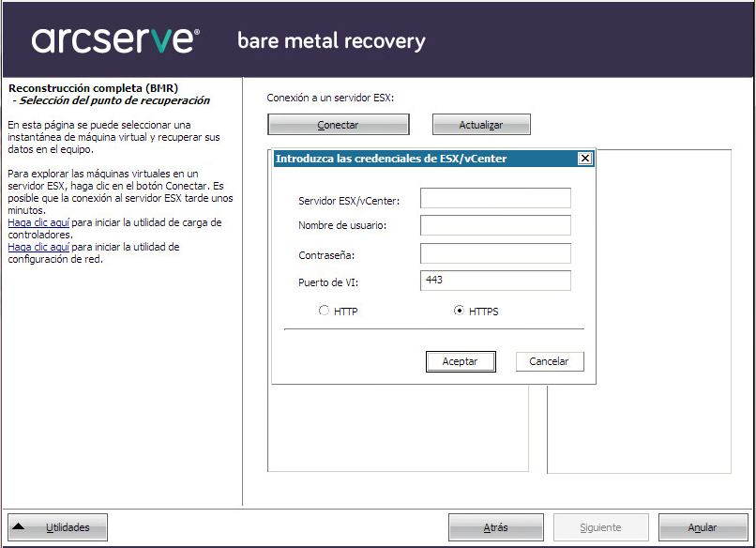This screenshot has width=756, height=548.
Task: Open the network configuration utility link
Action: click(38, 247)
